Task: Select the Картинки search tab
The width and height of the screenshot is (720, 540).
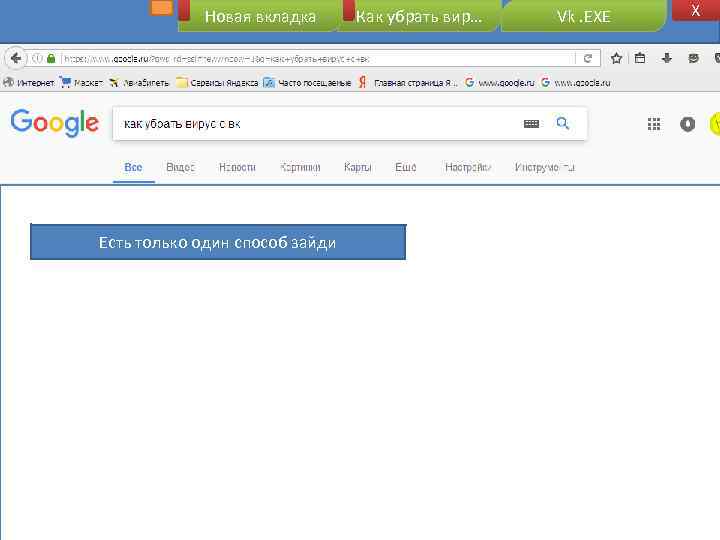Action: point(300,167)
